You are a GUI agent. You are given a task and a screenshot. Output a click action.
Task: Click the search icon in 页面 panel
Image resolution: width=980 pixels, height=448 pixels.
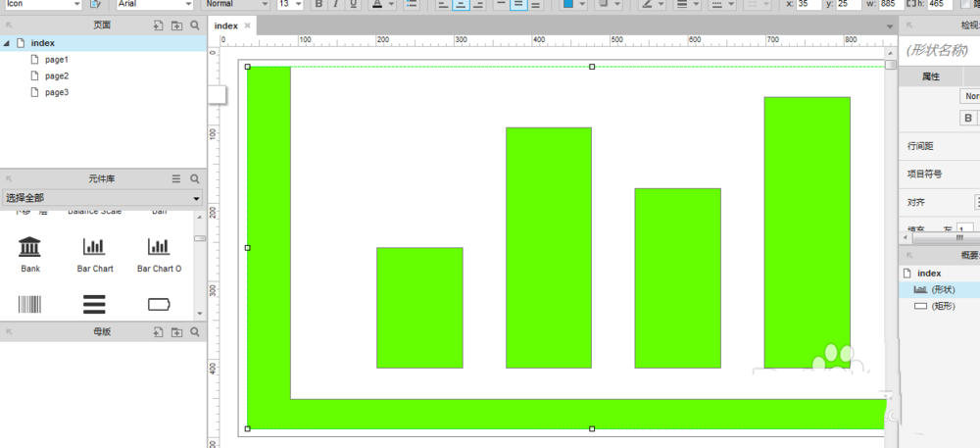click(195, 25)
